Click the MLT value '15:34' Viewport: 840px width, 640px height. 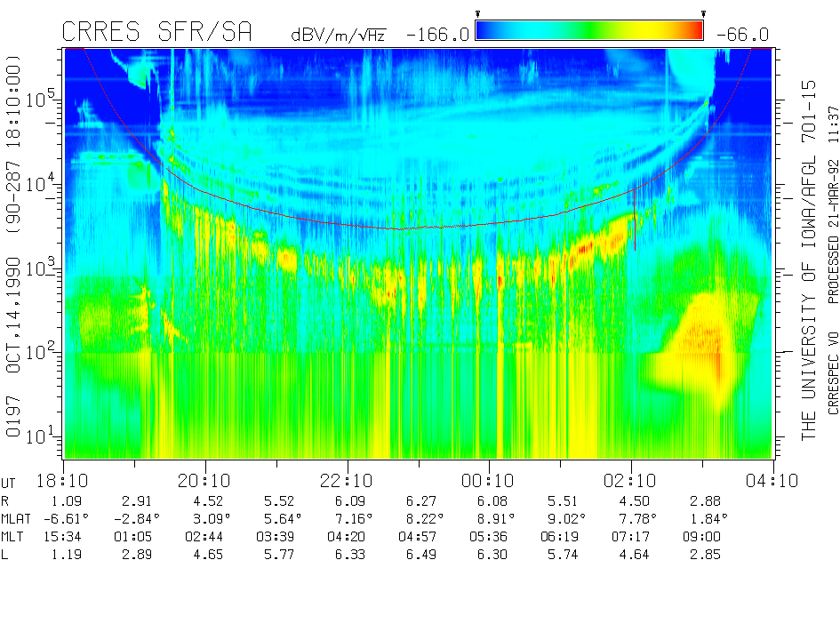[62, 537]
